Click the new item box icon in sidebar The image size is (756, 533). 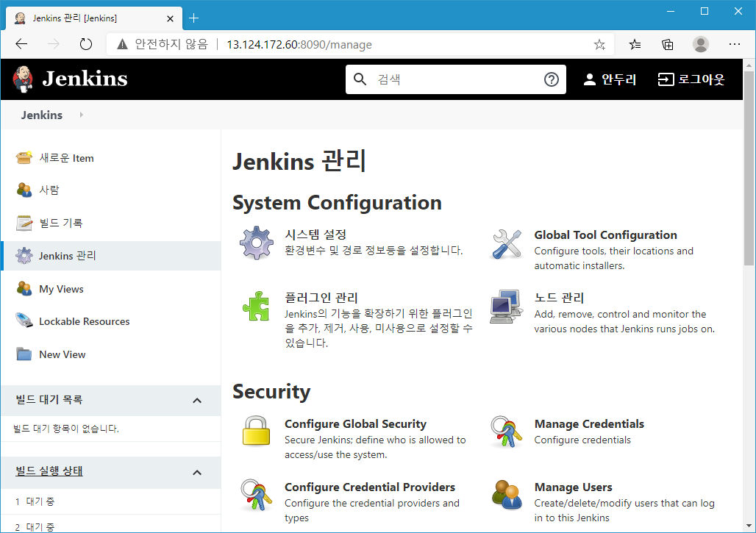[24, 157]
